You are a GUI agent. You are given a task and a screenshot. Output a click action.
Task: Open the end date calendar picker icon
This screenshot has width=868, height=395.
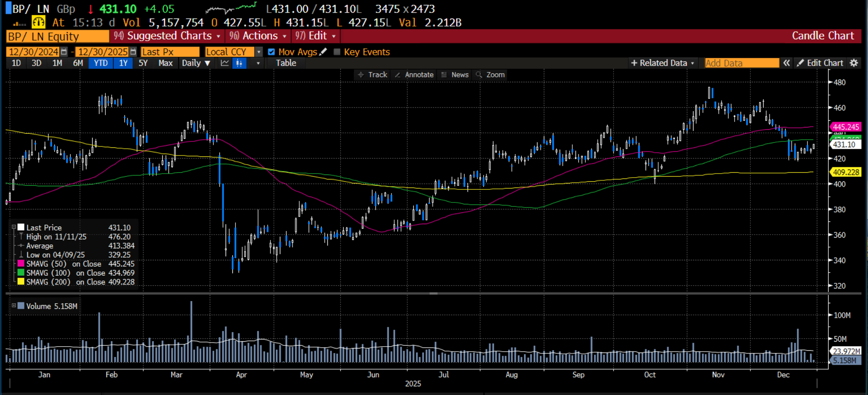(x=133, y=52)
